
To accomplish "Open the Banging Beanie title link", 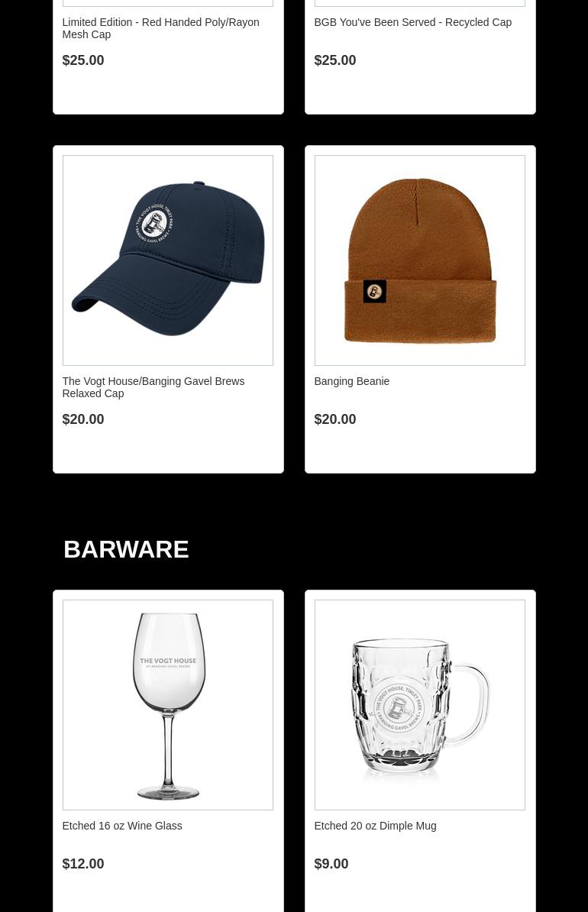I will (x=351, y=381).
